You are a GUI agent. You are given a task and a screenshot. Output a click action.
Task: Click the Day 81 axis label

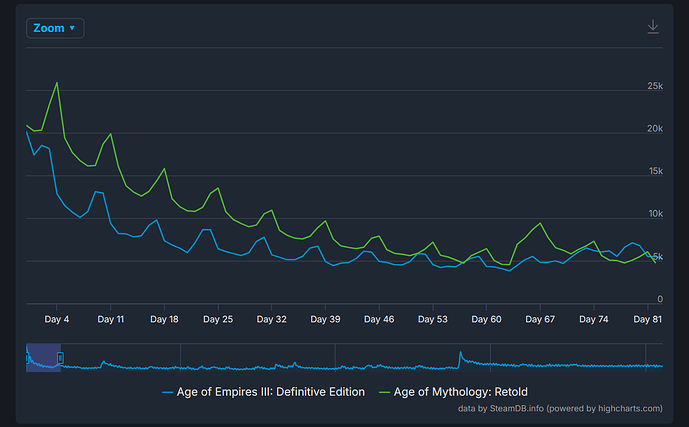tap(647, 319)
